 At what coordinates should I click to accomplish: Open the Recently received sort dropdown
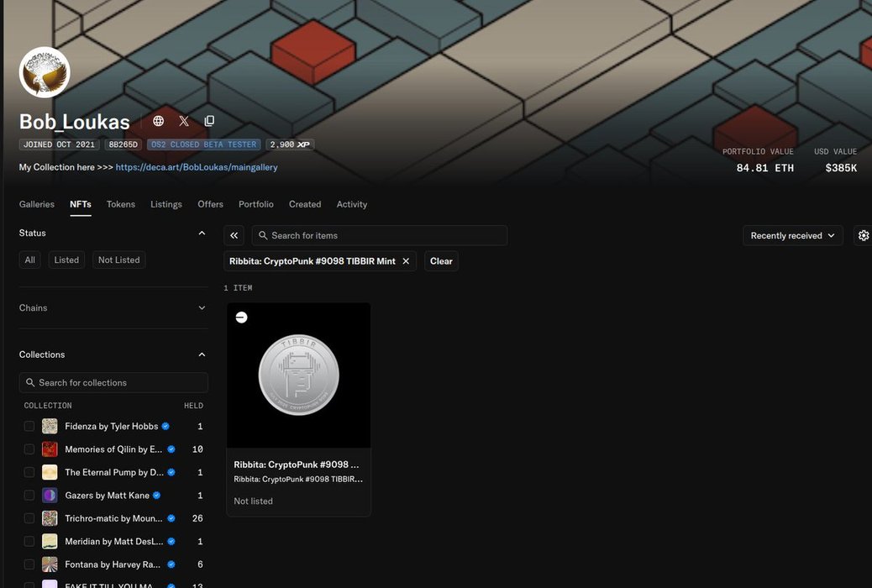pos(792,236)
